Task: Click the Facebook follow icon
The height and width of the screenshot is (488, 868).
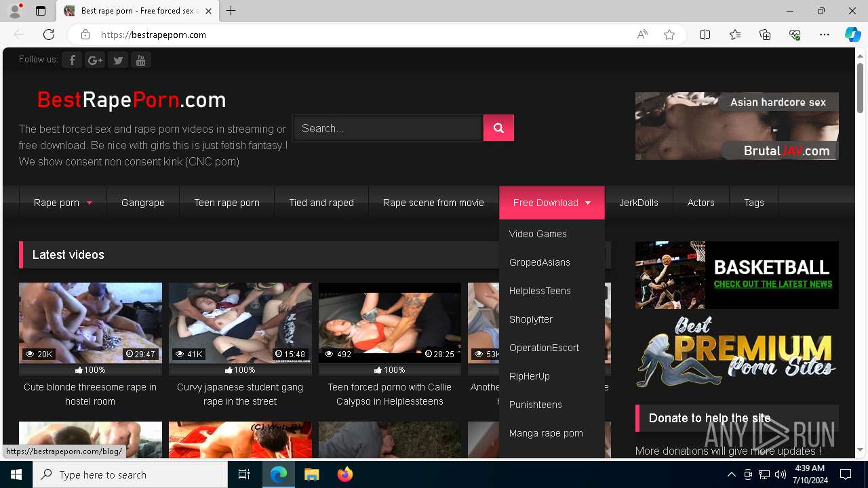Action: pyautogui.click(x=72, y=60)
